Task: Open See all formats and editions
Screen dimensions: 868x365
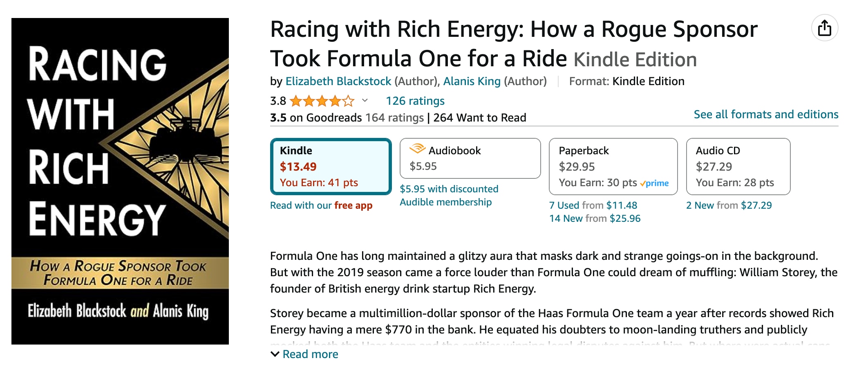Action: click(766, 115)
